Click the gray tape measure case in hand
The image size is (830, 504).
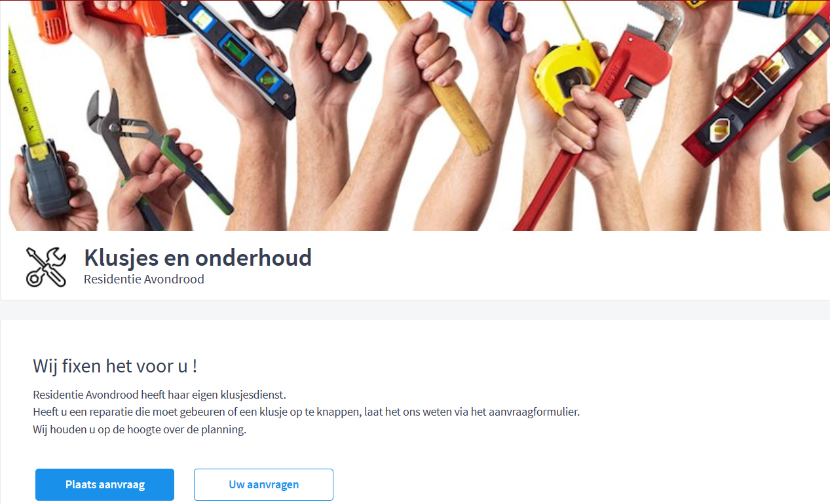pos(45,177)
